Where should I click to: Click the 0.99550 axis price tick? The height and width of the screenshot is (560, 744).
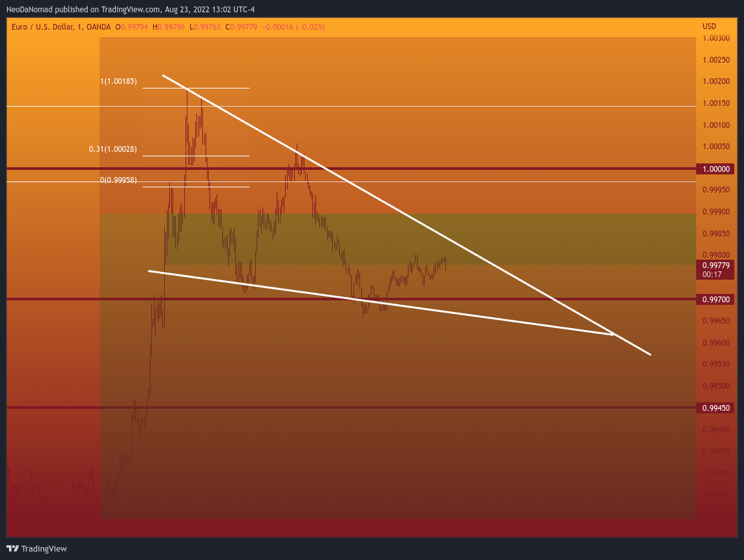[716, 364]
